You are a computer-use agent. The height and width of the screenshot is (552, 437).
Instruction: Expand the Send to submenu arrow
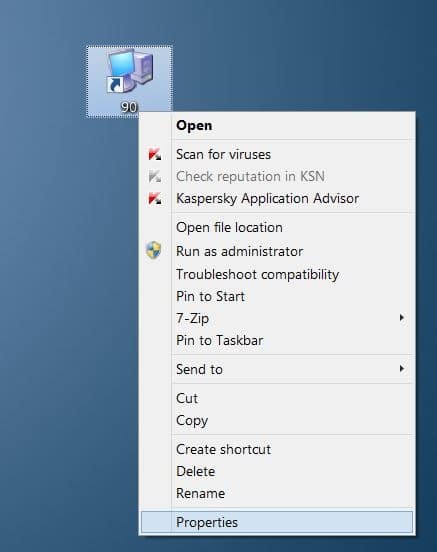point(401,369)
